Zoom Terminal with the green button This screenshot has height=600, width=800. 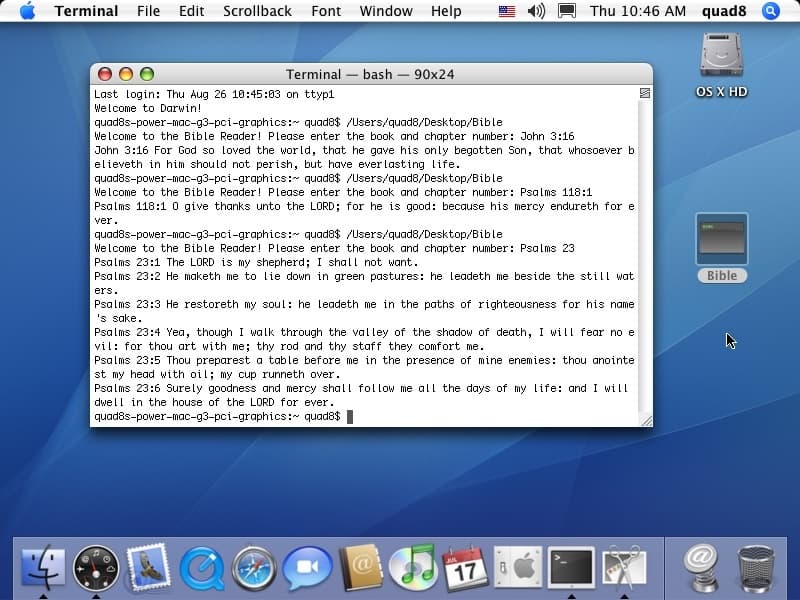click(147, 74)
